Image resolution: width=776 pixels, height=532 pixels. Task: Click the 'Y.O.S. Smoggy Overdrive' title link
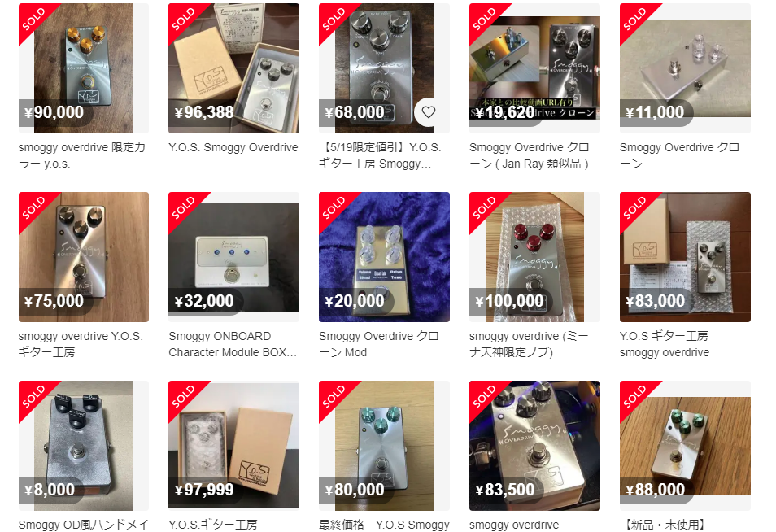[233, 147]
